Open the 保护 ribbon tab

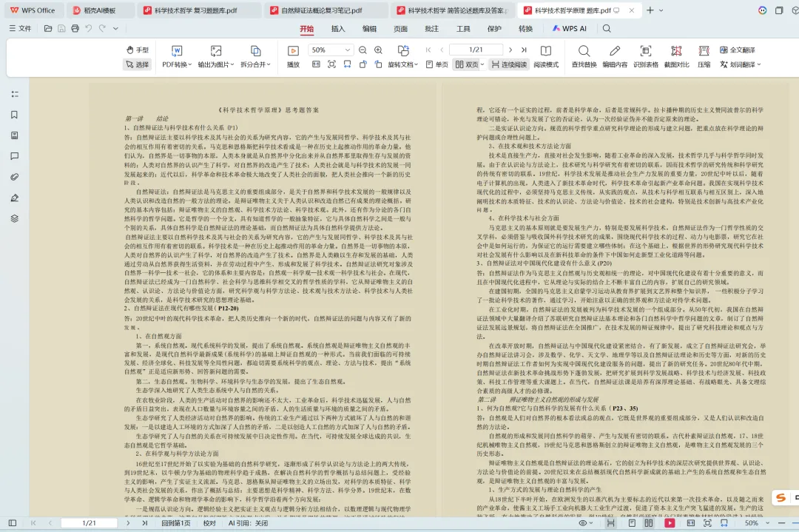(494, 29)
